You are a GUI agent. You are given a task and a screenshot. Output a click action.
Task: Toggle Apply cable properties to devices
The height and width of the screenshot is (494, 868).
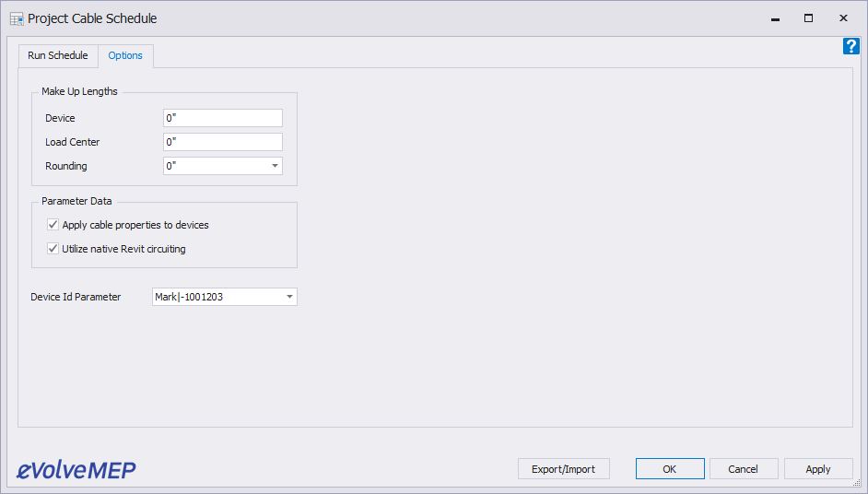(x=53, y=225)
